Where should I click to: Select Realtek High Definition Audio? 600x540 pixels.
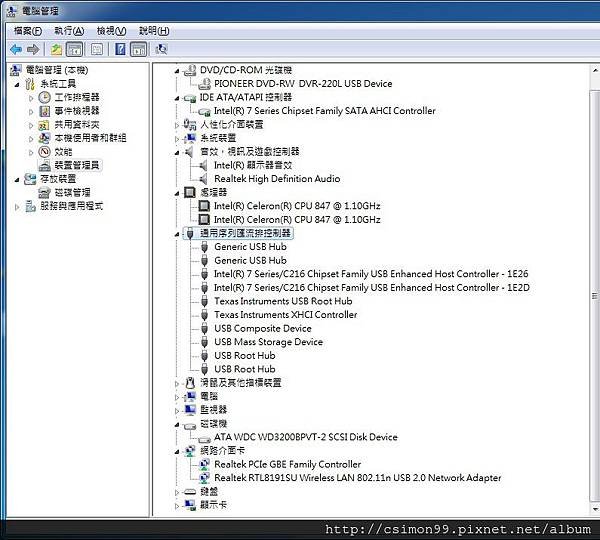click(277, 179)
